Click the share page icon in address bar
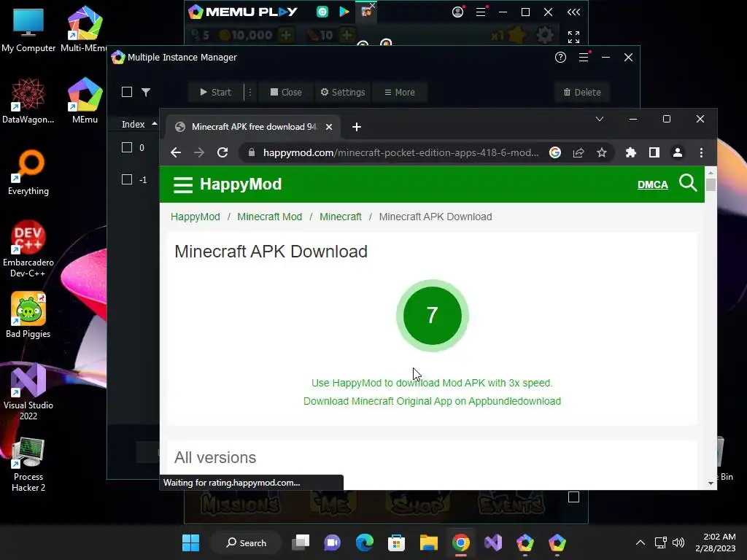This screenshot has width=747, height=560. [x=578, y=152]
